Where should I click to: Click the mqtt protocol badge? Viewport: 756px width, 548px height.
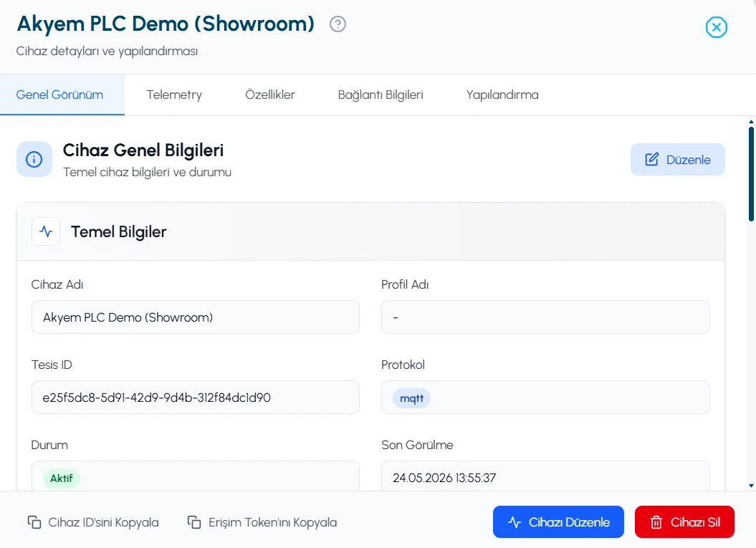(412, 398)
